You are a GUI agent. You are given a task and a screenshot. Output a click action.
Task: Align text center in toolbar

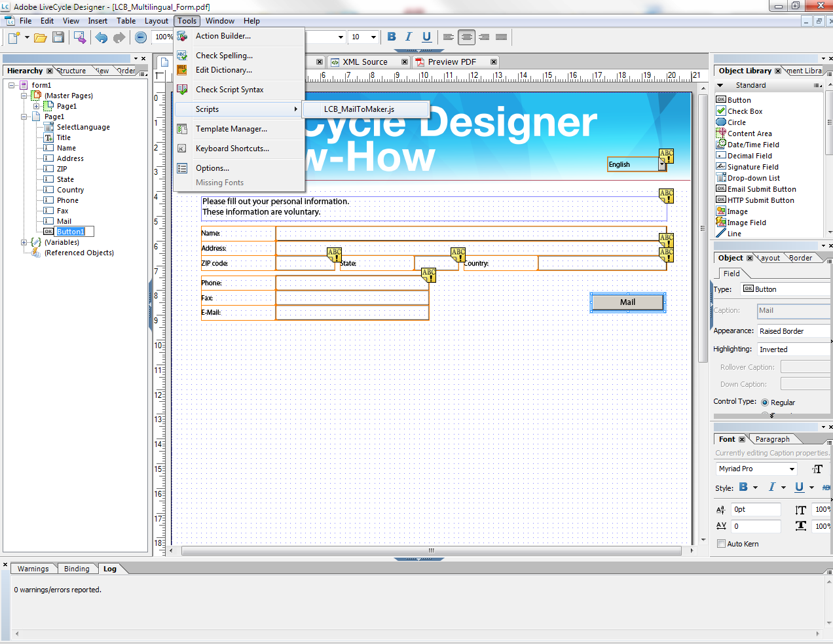[x=466, y=37]
